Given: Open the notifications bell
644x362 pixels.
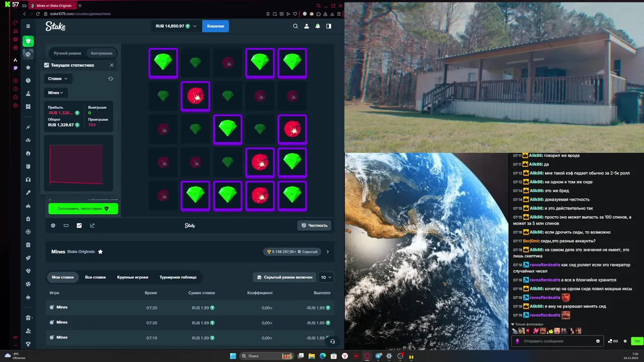Looking at the screenshot, I should pos(317,26).
